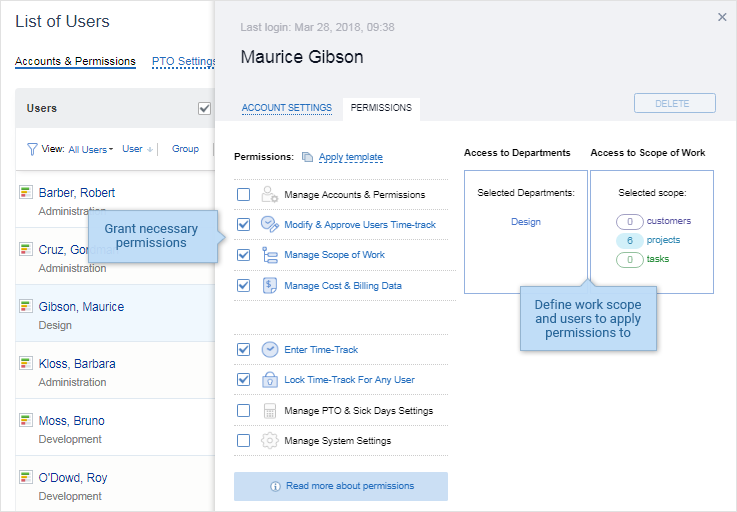Enable Manage Accounts & Permissions checkbox

[243, 194]
